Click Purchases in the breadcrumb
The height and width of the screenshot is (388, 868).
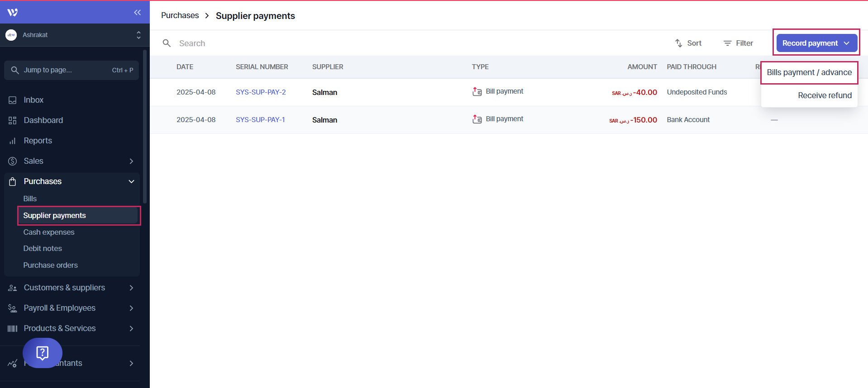(x=180, y=15)
